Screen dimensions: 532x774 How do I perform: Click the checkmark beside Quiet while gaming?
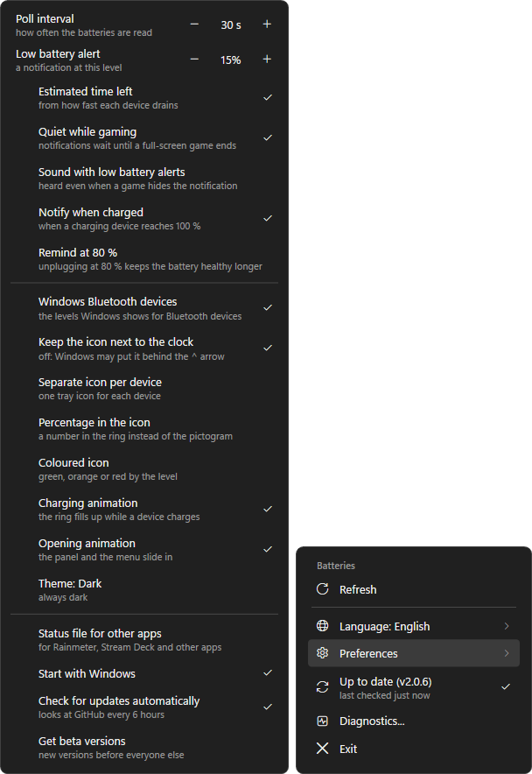coord(268,137)
